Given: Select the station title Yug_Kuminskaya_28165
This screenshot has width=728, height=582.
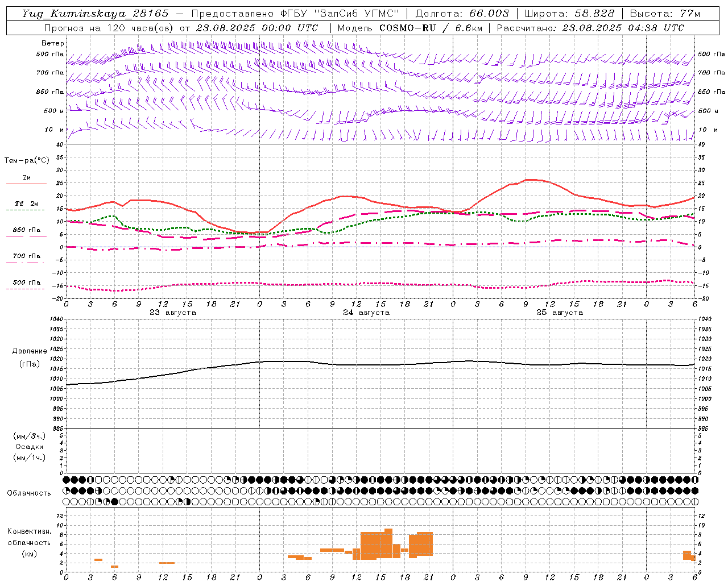Looking at the screenshot, I should (x=95, y=14).
